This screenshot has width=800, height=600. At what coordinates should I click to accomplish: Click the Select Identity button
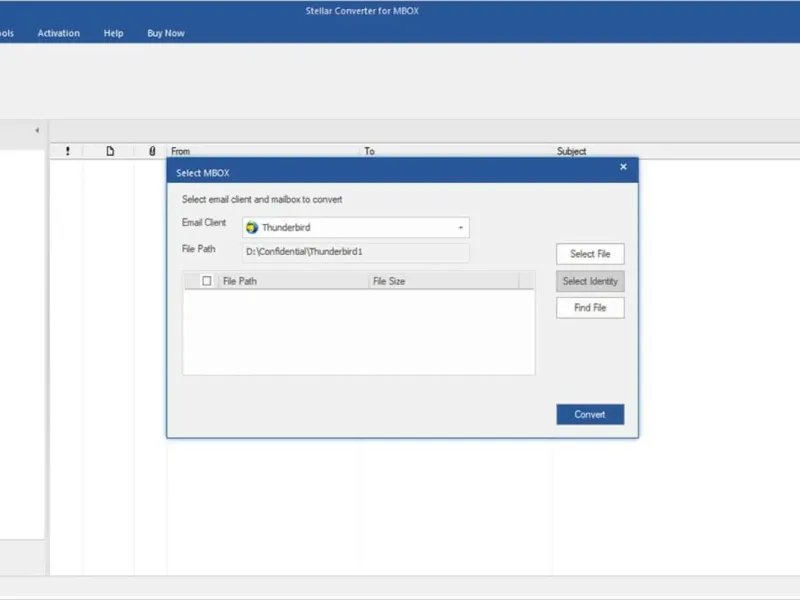pos(590,281)
